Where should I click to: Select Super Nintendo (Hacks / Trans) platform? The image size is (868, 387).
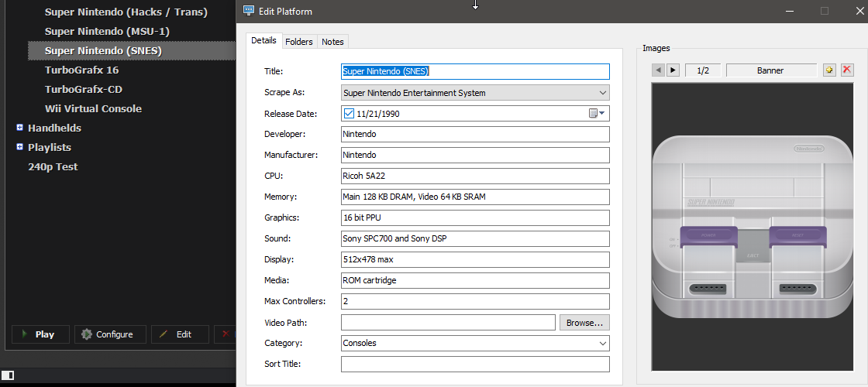(x=126, y=12)
